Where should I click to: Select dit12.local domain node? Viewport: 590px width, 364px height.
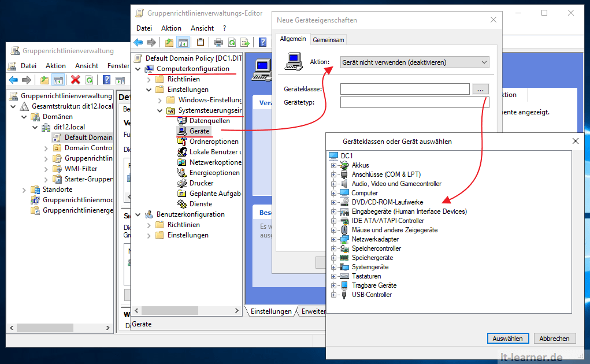69,127
